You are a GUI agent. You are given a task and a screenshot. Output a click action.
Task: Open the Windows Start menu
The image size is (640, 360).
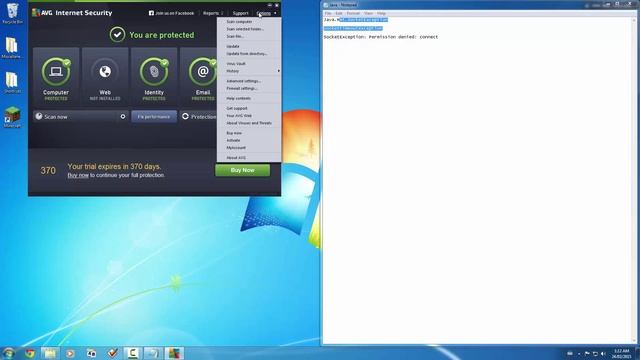9,353
